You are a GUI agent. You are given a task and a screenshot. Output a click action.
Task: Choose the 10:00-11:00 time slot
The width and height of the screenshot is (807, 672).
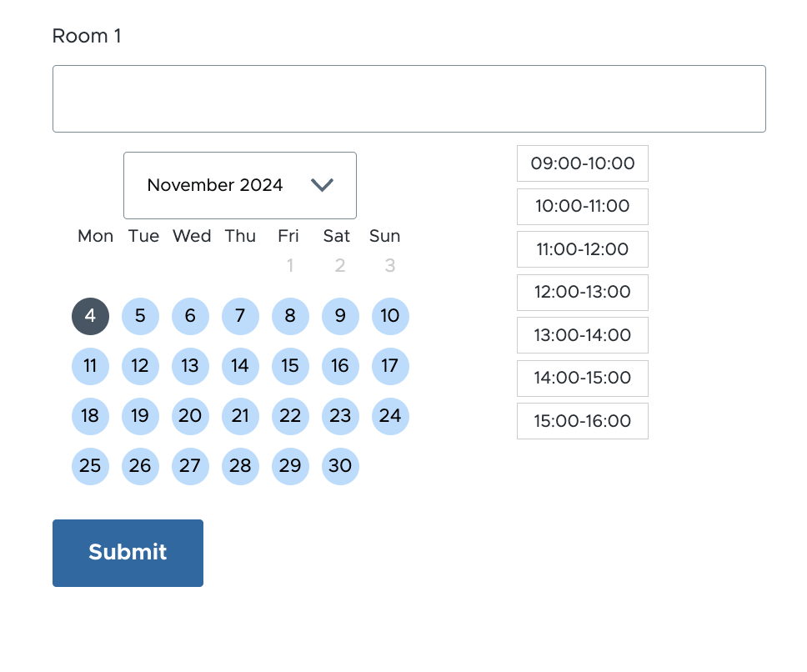582,206
